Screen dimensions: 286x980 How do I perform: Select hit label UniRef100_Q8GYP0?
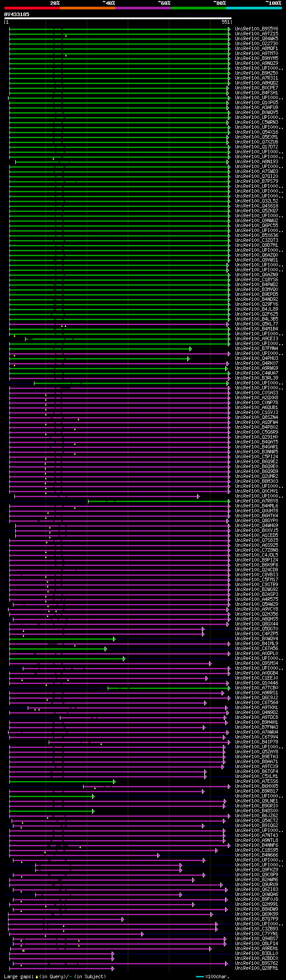[x=257, y=520]
